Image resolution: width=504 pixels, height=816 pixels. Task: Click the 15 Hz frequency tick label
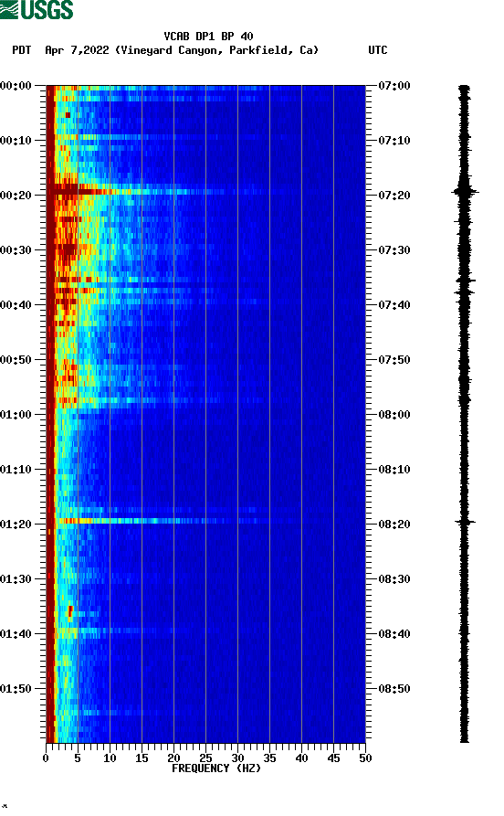(142, 758)
